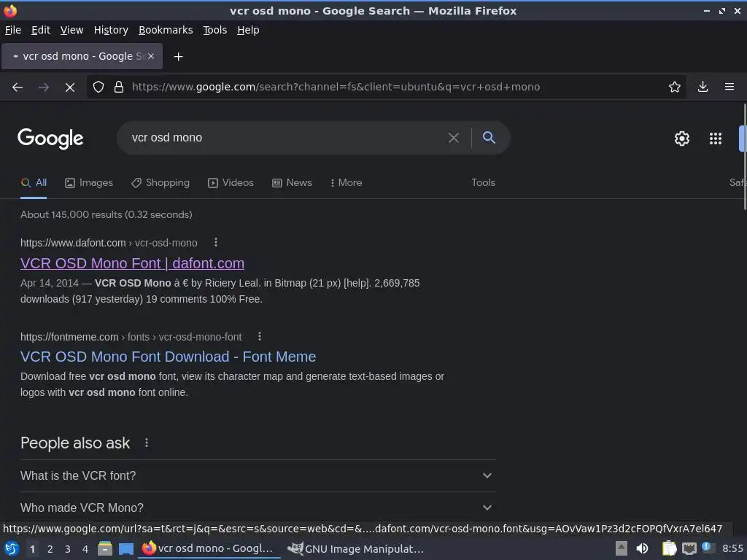Go back using the browser back arrow

click(18, 87)
